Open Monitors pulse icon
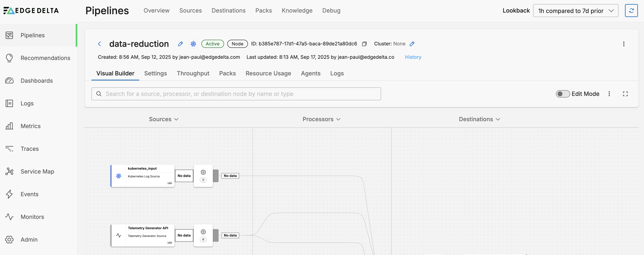This screenshot has height=255, width=644. click(x=9, y=217)
